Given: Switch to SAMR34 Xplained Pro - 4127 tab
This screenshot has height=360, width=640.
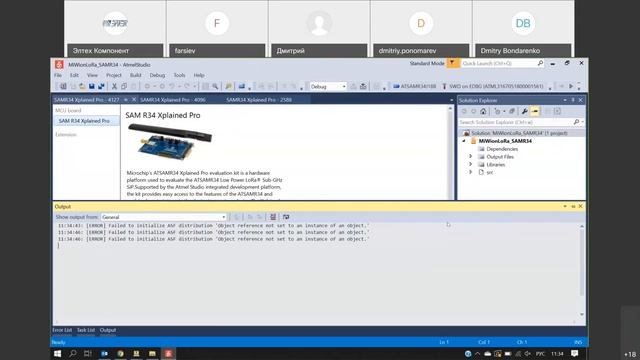Looking at the screenshot, I should click(x=87, y=100).
